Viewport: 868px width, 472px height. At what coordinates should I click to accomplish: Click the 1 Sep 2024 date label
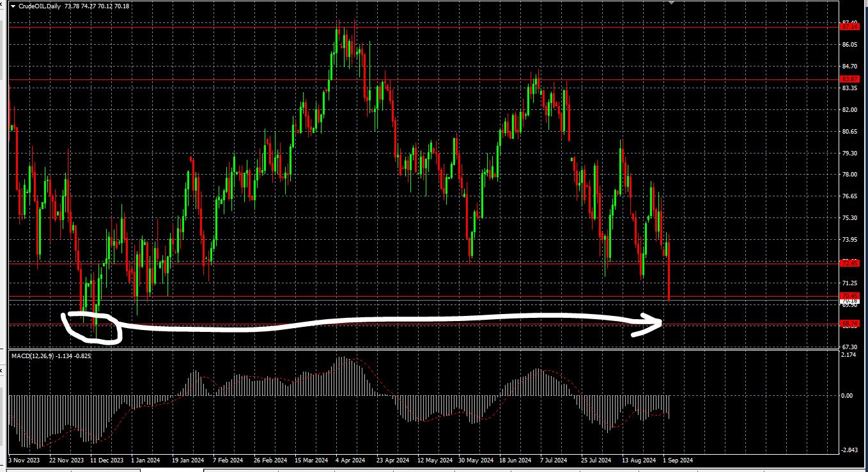[x=678, y=460]
